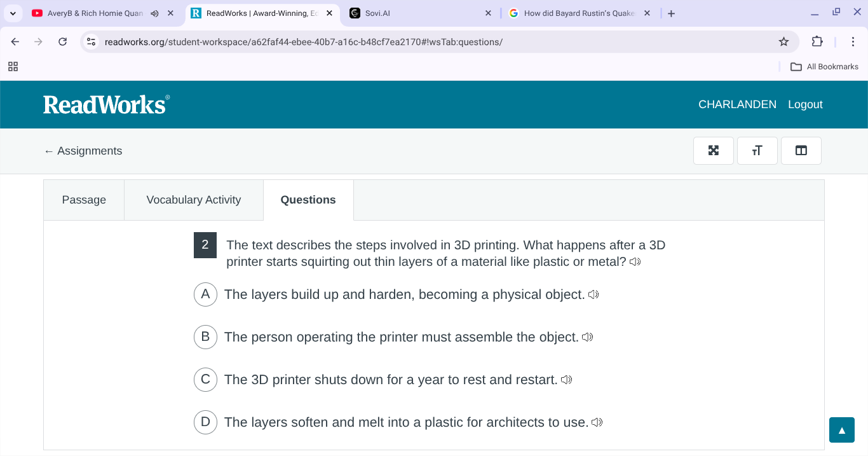Image resolution: width=868 pixels, height=456 pixels.
Task: Select answer choice B radio circle
Action: coord(205,337)
